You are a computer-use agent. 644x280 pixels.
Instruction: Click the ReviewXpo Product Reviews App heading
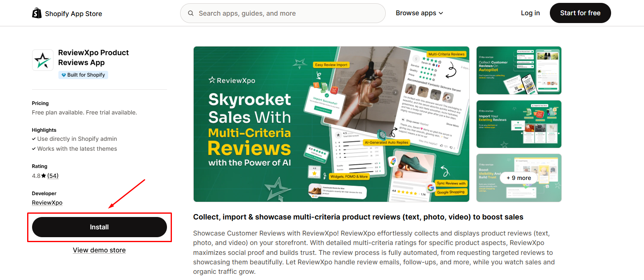tap(93, 58)
